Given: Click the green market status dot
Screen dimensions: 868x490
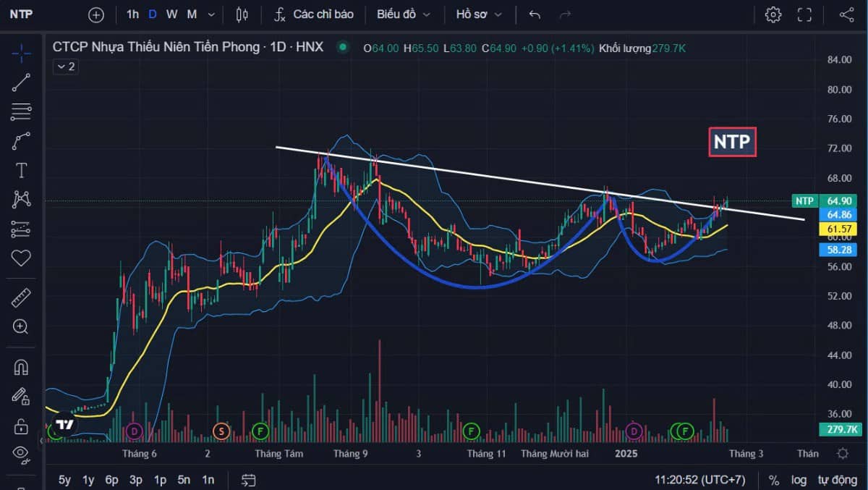Looking at the screenshot, I should click(x=343, y=47).
